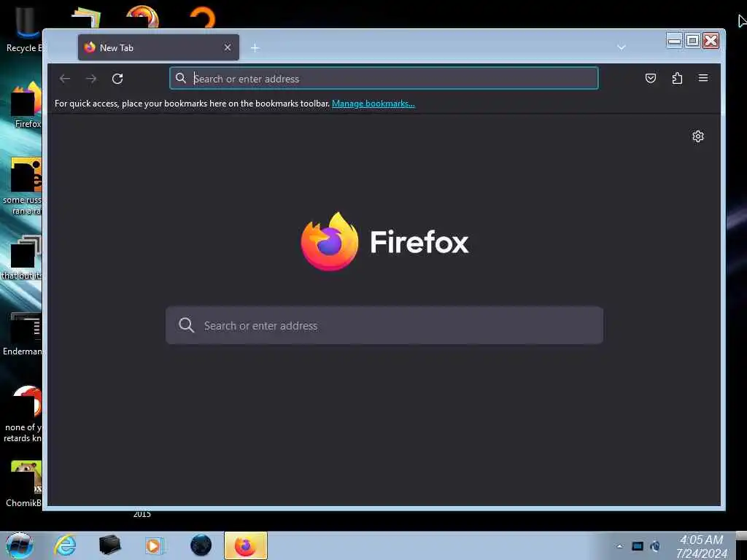Select the New Tab tab
747x560 pixels.
158,47
